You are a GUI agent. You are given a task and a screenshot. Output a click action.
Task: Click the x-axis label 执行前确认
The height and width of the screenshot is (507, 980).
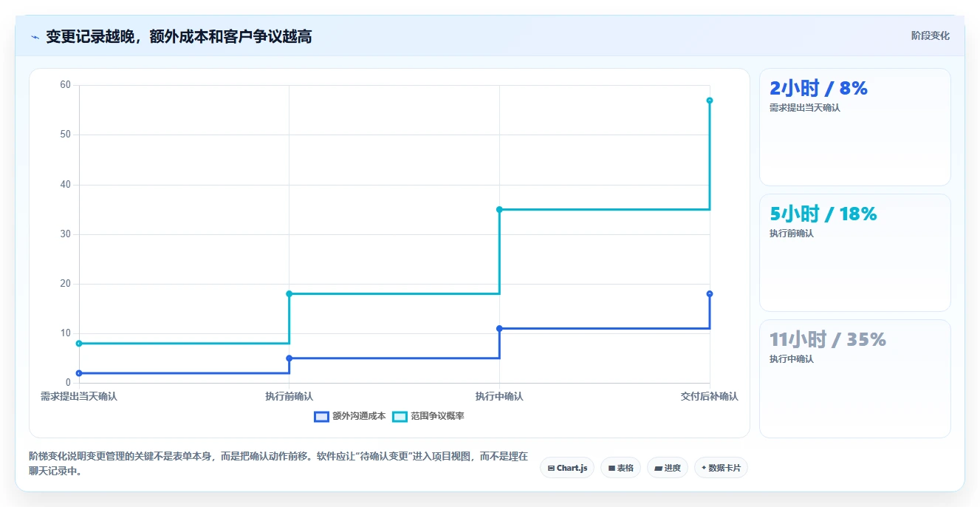[x=289, y=396]
